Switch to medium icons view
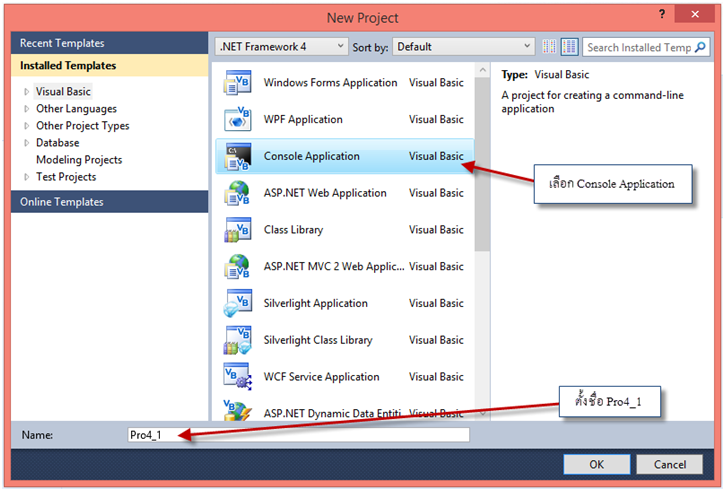 coord(570,47)
